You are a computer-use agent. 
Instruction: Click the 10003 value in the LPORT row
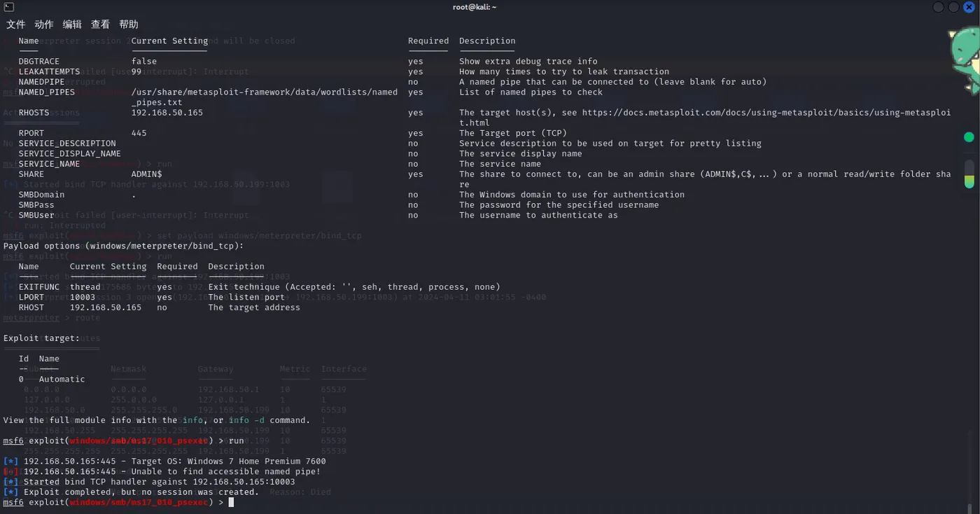tap(83, 298)
